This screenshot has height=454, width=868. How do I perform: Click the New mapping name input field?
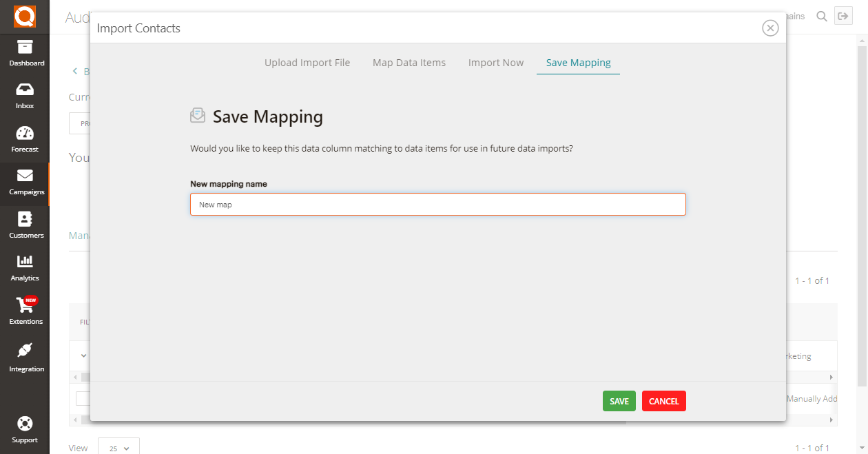click(x=437, y=204)
